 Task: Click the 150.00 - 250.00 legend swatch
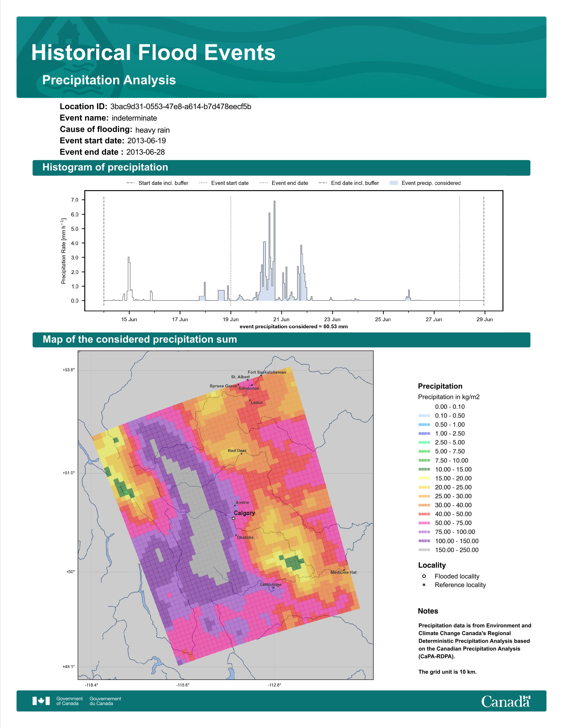(424, 550)
